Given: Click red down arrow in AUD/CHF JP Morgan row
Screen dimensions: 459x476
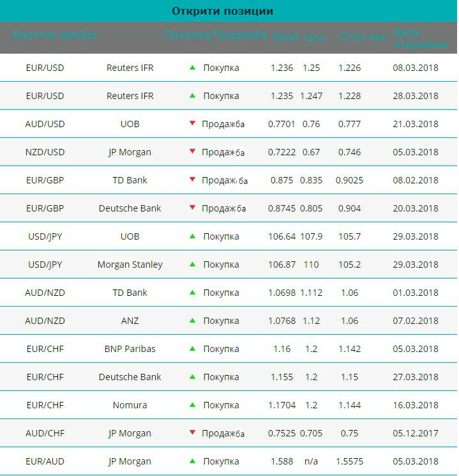Looking at the screenshot, I should click(192, 433).
